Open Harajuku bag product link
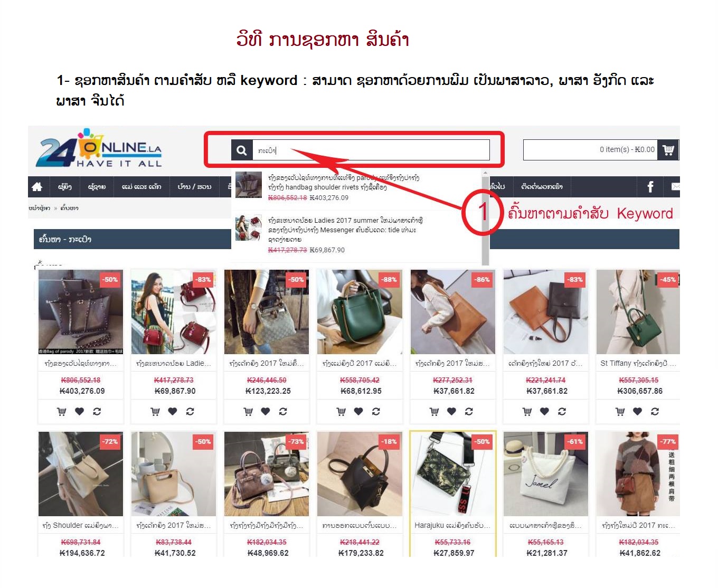The image size is (718, 588). [x=452, y=525]
